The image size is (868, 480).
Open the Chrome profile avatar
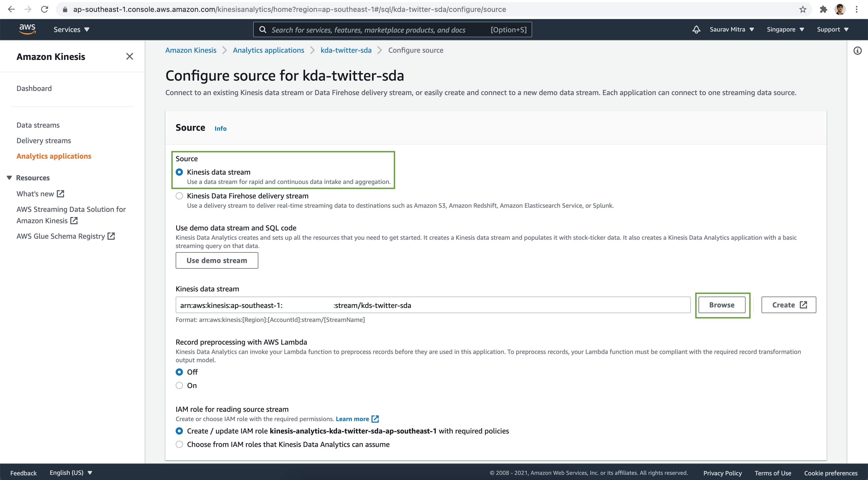840,10
